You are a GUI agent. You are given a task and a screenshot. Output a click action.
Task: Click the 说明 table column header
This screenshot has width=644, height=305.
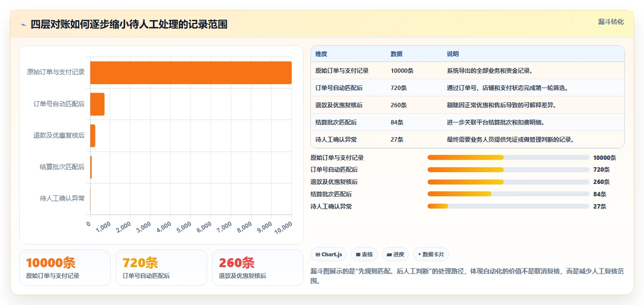click(x=453, y=54)
